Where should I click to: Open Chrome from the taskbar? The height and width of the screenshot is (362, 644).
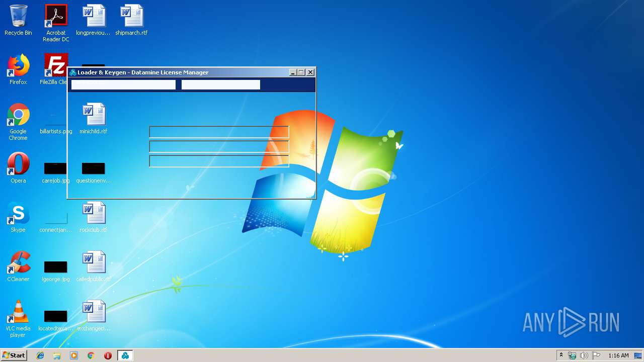[x=91, y=355]
